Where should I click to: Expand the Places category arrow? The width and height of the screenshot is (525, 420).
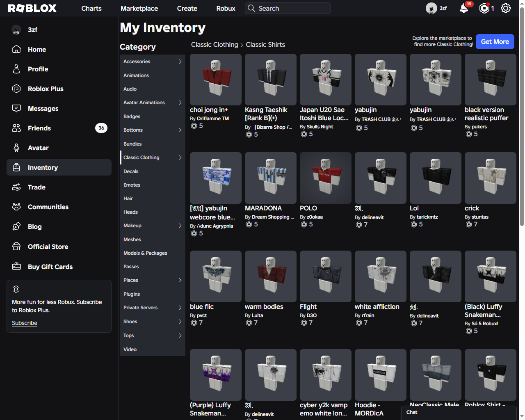180,280
